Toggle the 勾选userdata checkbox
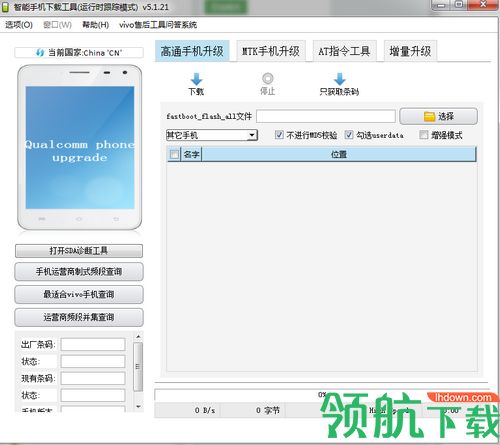Image resolution: width=500 pixels, height=445 pixels. (x=349, y=135)
